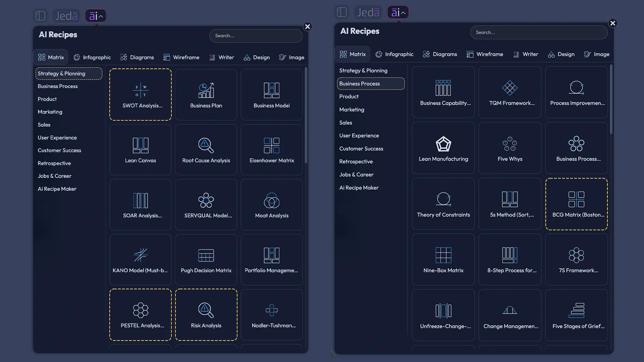Open the Lean Canvas recipe
644x362 pixels.
140,149
